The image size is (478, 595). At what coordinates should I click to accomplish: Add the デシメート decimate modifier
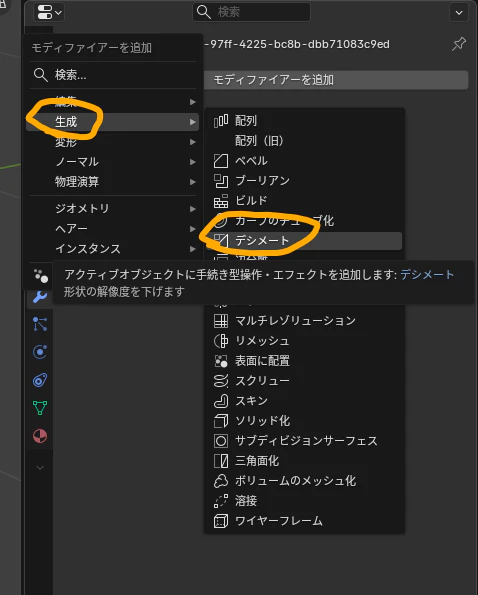click(304, 241)
